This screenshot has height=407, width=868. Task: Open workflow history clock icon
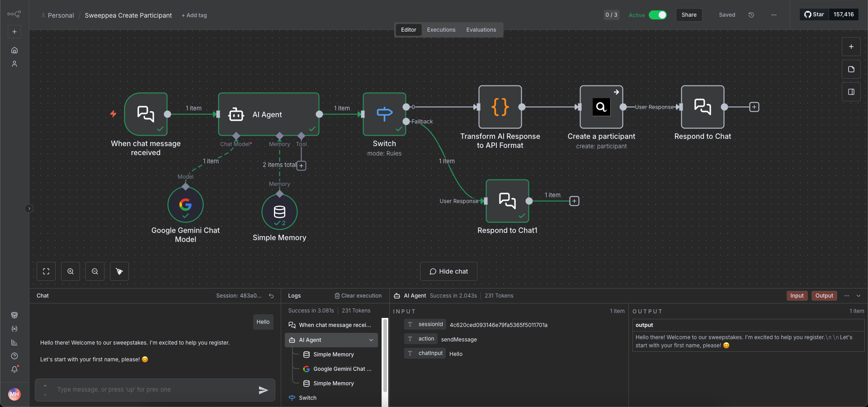point(751,15)
